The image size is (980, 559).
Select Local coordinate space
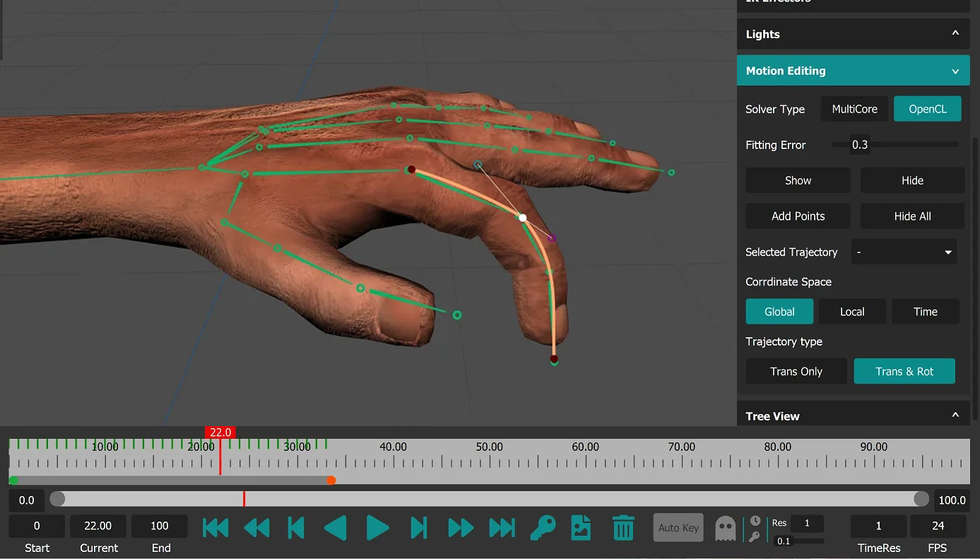pos(852,312)
